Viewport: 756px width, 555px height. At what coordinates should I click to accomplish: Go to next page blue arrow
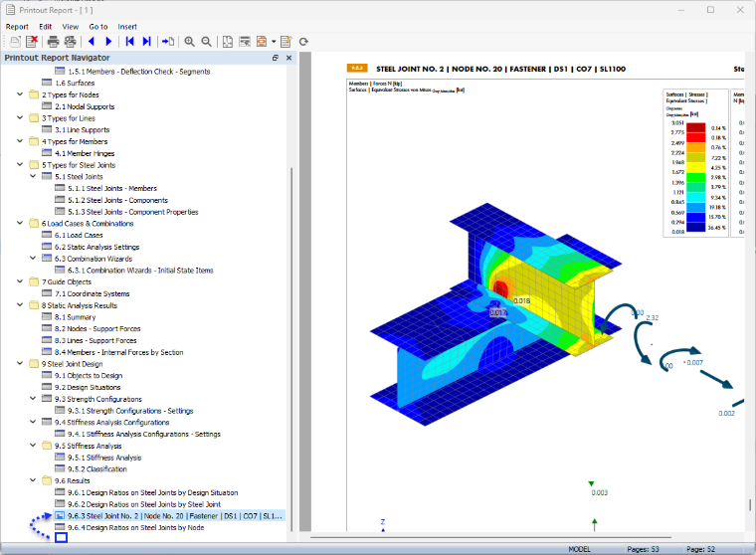point(108,42)
